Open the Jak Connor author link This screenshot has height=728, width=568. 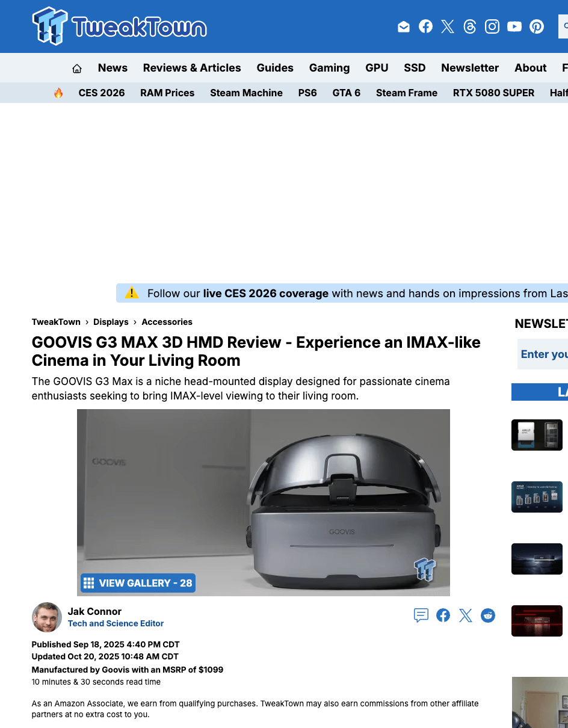(x=94, y=611)
